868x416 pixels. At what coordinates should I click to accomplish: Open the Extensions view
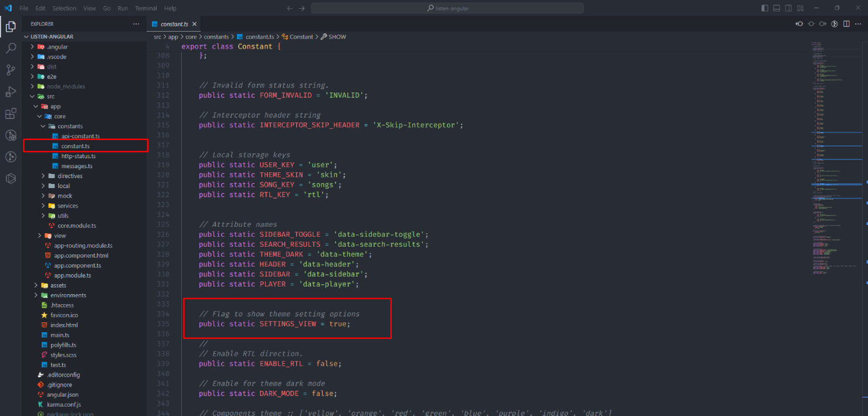coord(11,114)
